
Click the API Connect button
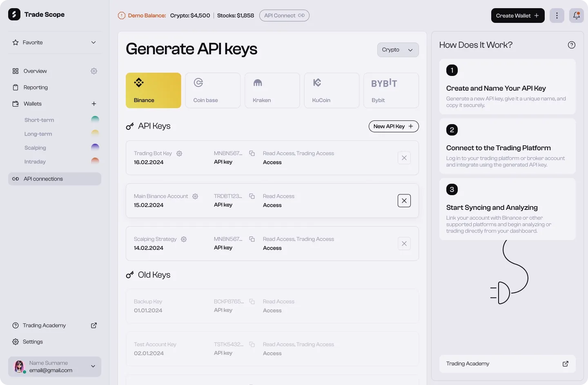click(x=284, y=16)
